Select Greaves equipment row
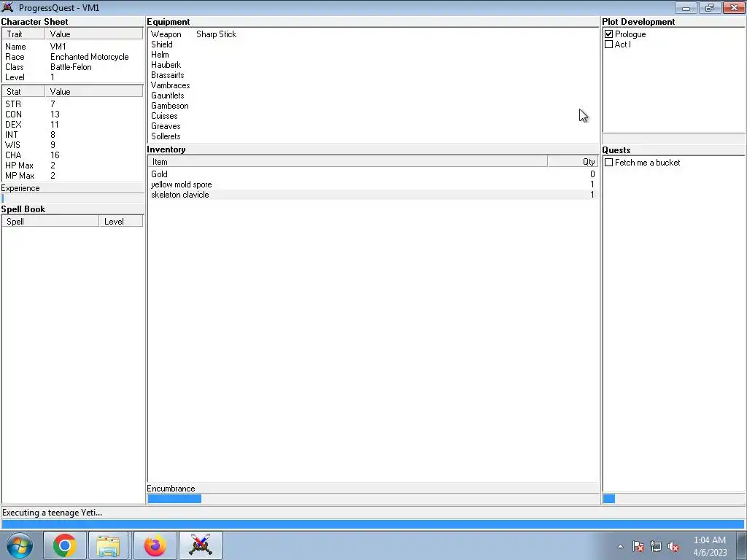The width and height of the screenshot is (747, 560). [x=373, y=126]
